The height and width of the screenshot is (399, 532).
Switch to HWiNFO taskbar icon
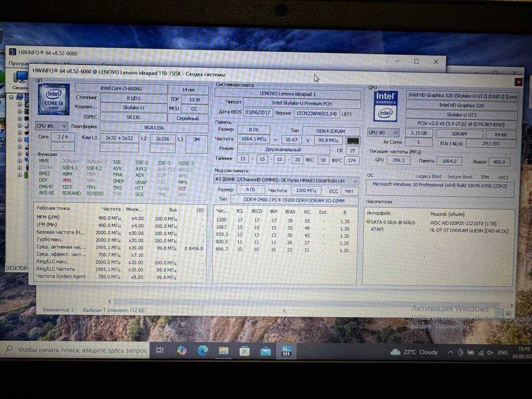click(286, 351)
